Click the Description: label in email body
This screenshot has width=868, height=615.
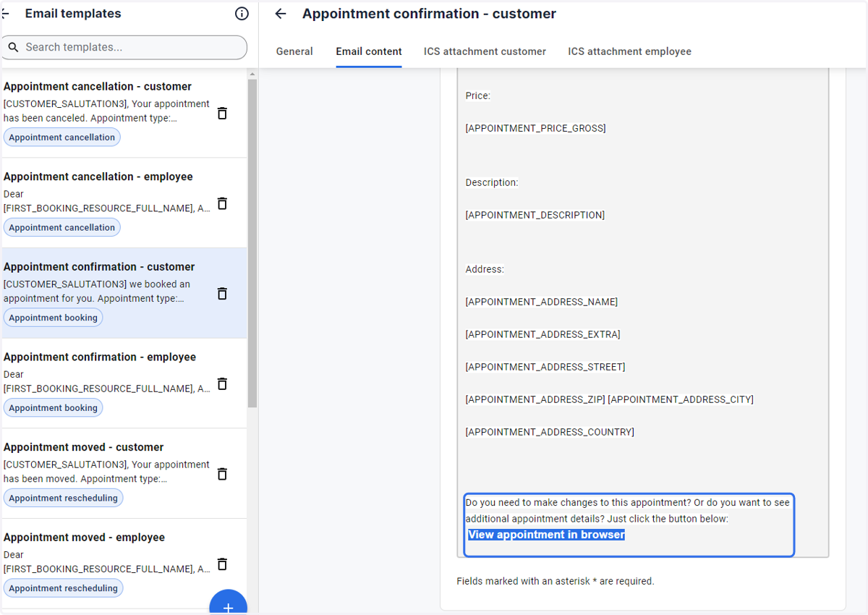pyautogui.click(x=492, y=182)
